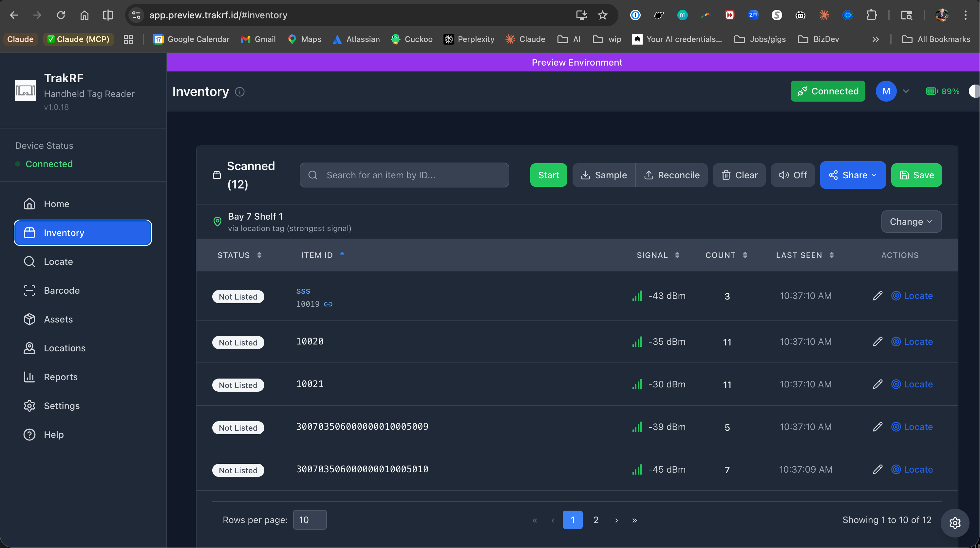Download Sample data button

tap(604, 175)
